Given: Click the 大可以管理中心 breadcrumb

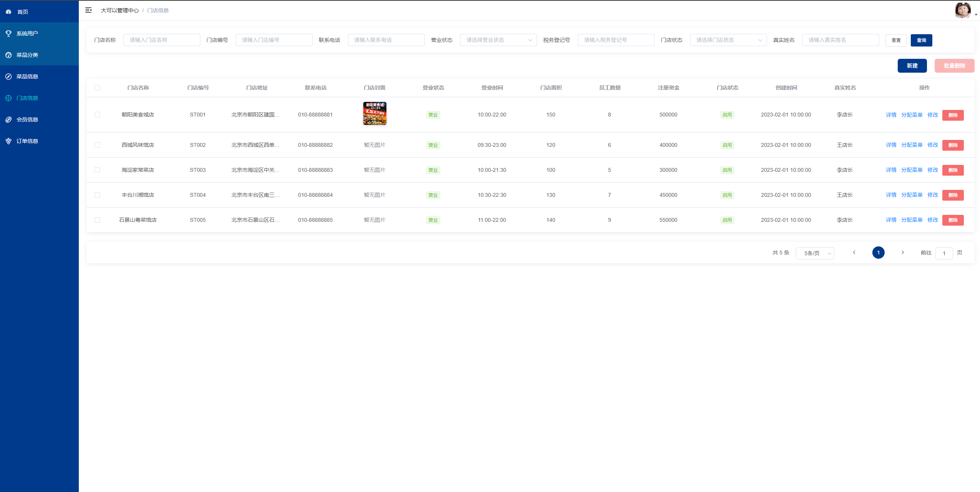Looking at the screenshot, I should point(120,10).
